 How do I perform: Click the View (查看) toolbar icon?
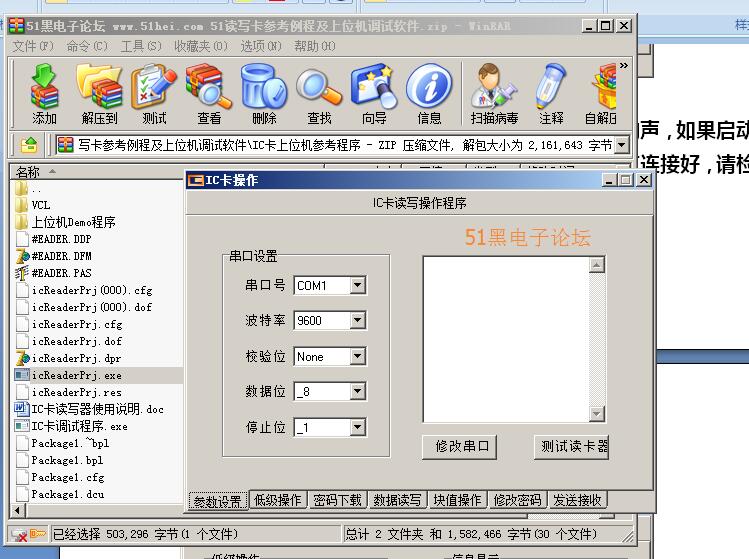tap(209, 94)
